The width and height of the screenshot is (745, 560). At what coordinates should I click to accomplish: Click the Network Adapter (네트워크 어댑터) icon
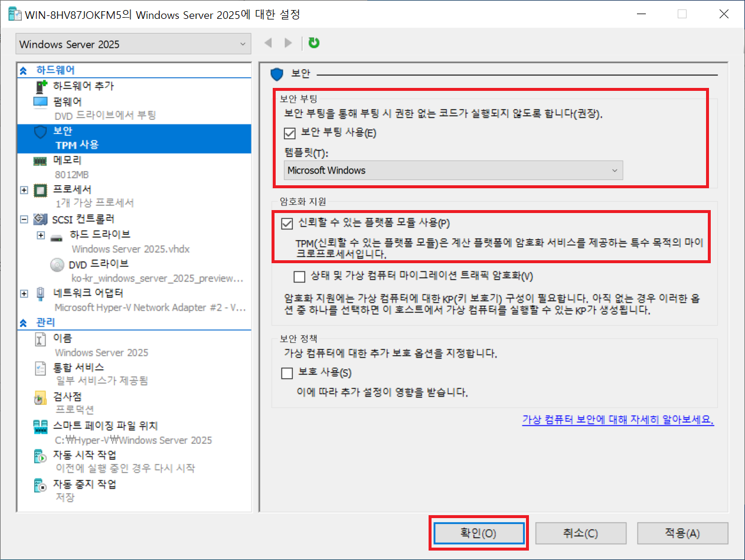[40, 293]
